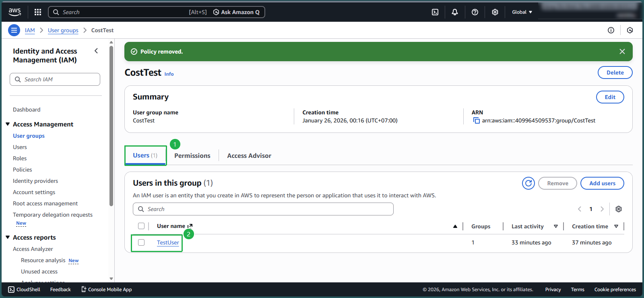
Task: Open Access Analyzer in sidebar
Action: pyautogui.click(x=33, y=249)
